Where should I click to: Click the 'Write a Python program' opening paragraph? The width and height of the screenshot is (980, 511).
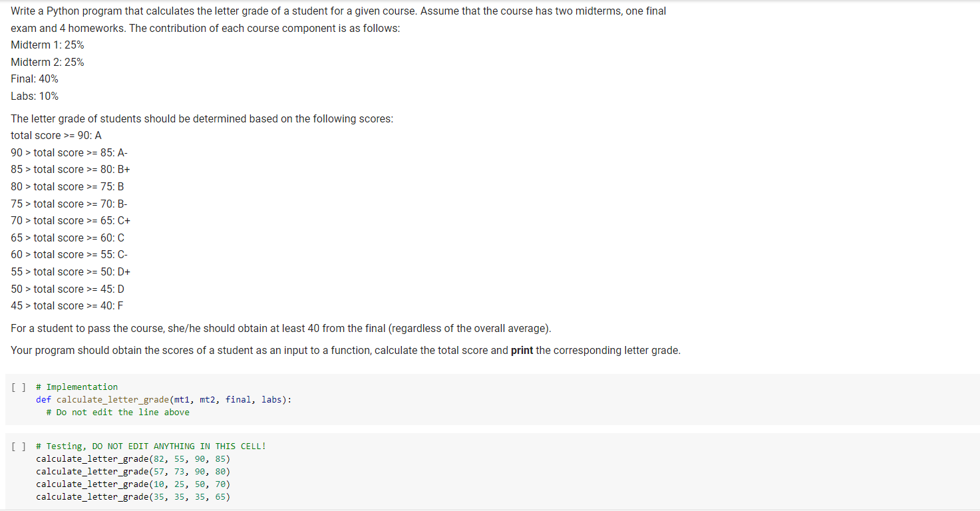(339, 20)
